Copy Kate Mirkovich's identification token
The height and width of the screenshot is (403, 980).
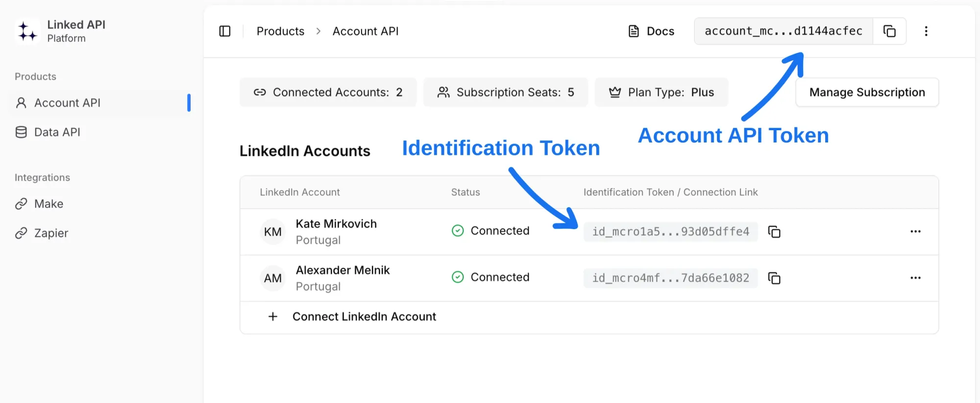(774, 232)
